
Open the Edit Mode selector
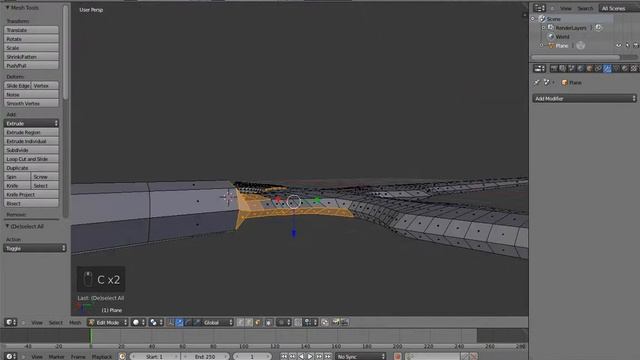(108, 322)
